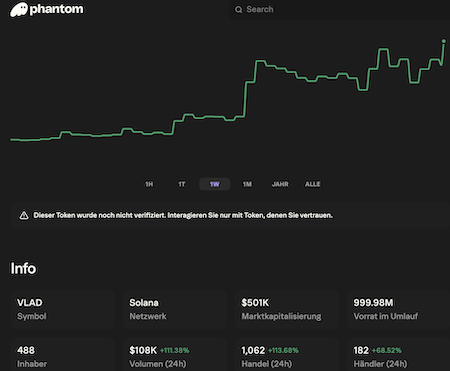
Task: Focus the Search input field
Action: coord(339,10)
